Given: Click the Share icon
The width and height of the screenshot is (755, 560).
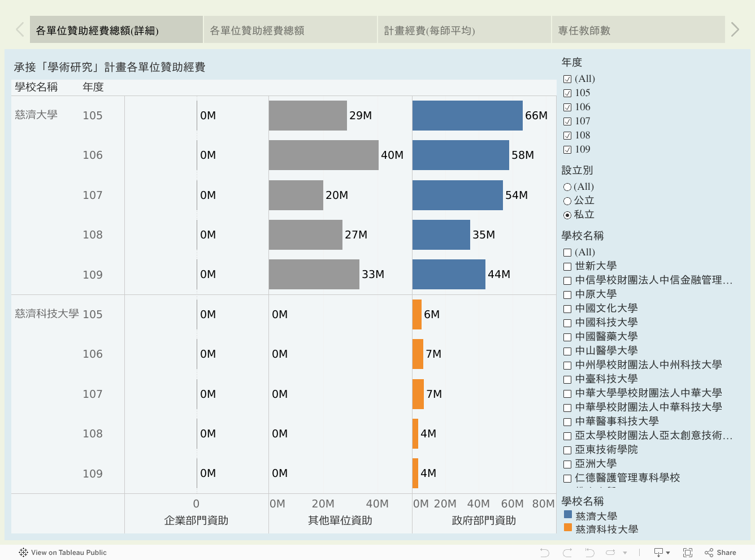Looking at the screenshot, I should coord(721,553).
